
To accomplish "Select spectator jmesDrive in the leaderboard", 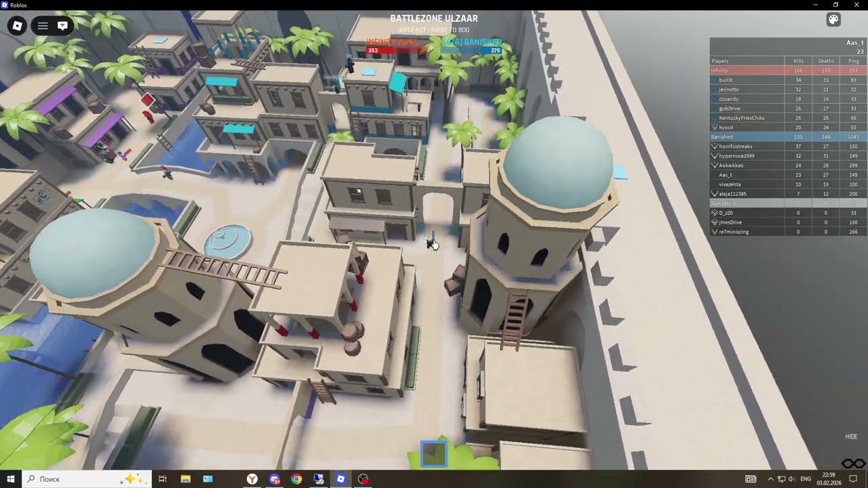I will pyautogui.click(x=788, y=222).
